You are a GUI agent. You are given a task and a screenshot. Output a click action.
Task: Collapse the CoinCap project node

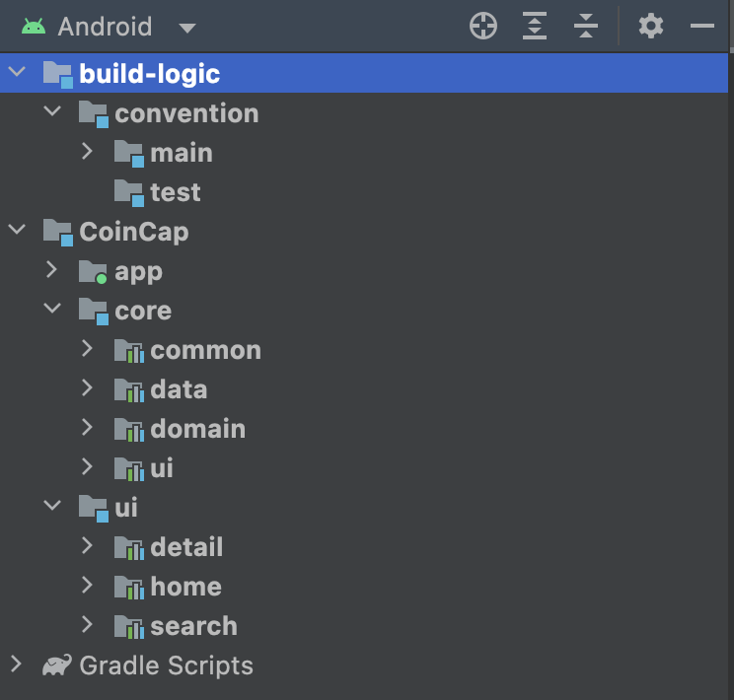(x=17, y=230)
